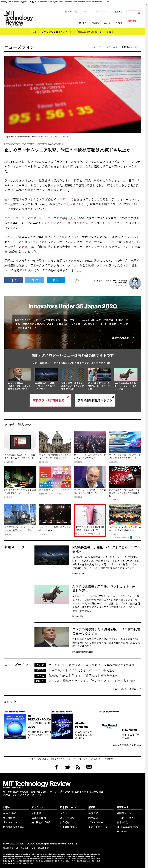Screen dimensions: 148x868
Task: Open 広告掲載 in the footer
Action: click(x=65, y=822)
